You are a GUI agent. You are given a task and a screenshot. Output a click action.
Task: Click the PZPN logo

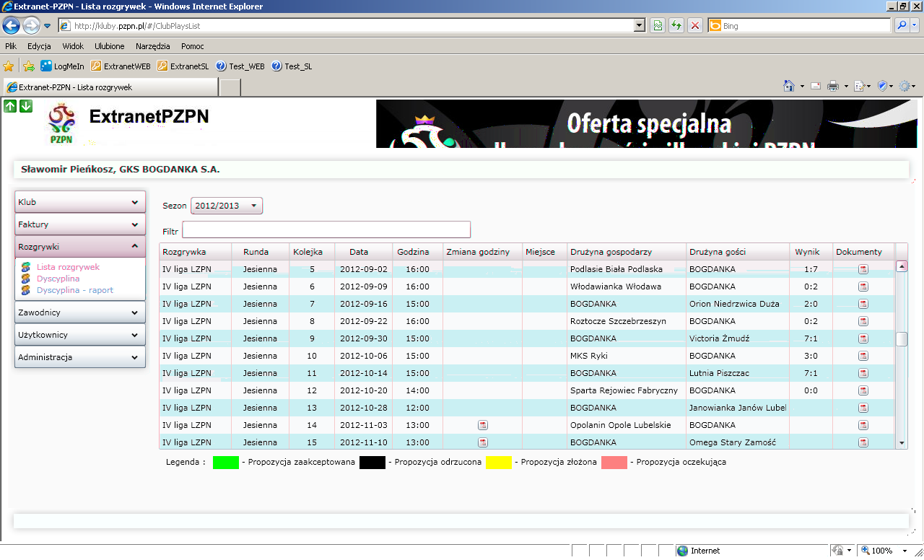pyautogui.click(x=61, y=124)
